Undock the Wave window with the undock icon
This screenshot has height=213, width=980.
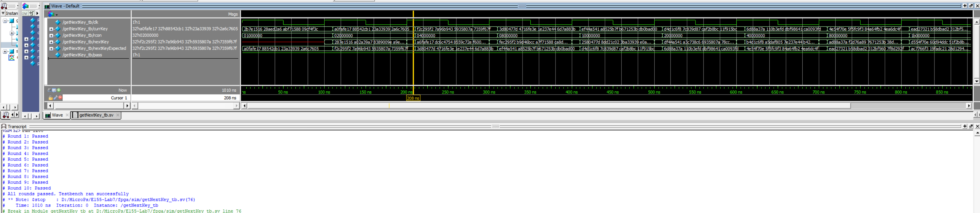(971, 6)
